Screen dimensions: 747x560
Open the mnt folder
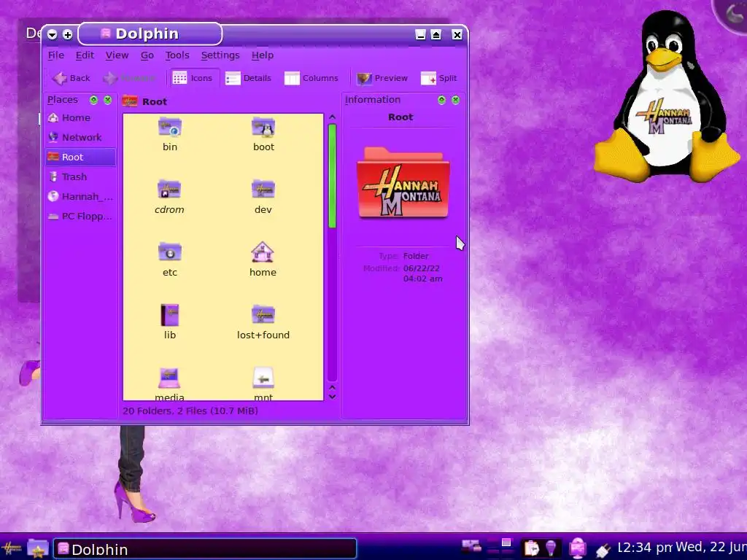[x=263, y=384]
